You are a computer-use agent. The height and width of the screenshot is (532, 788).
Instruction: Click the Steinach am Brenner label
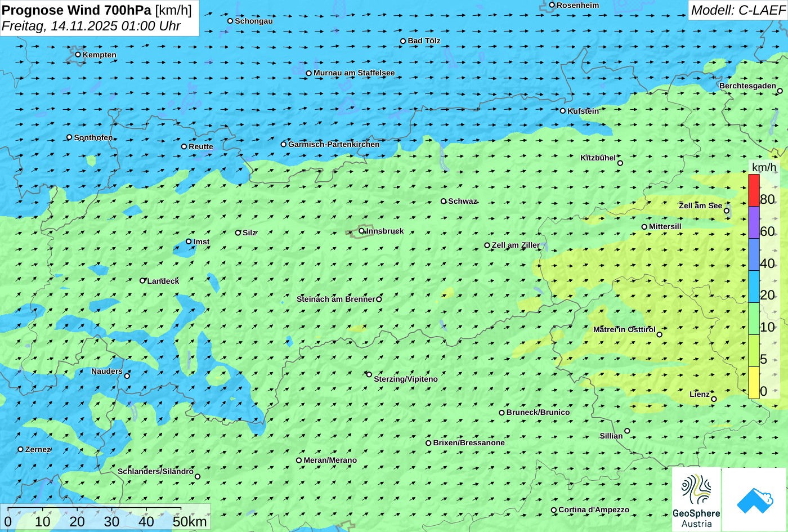pos(335,299)
